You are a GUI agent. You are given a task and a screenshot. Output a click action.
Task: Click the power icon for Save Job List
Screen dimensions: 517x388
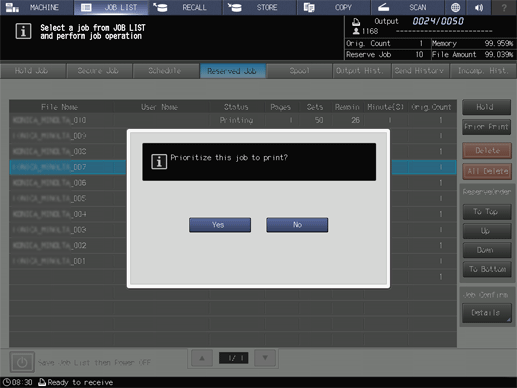(22, 362)
